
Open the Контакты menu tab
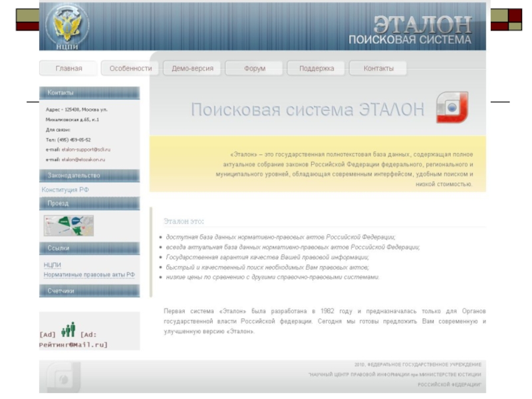point(378,68)
